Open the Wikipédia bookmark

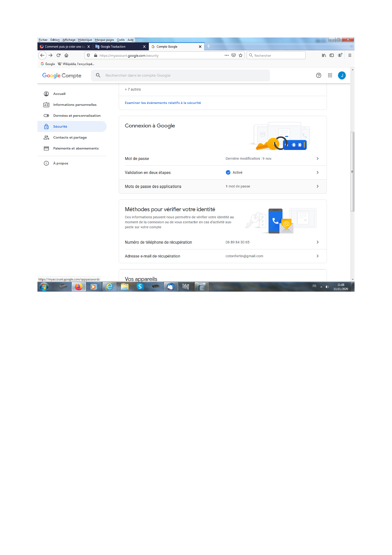point(76,64)
